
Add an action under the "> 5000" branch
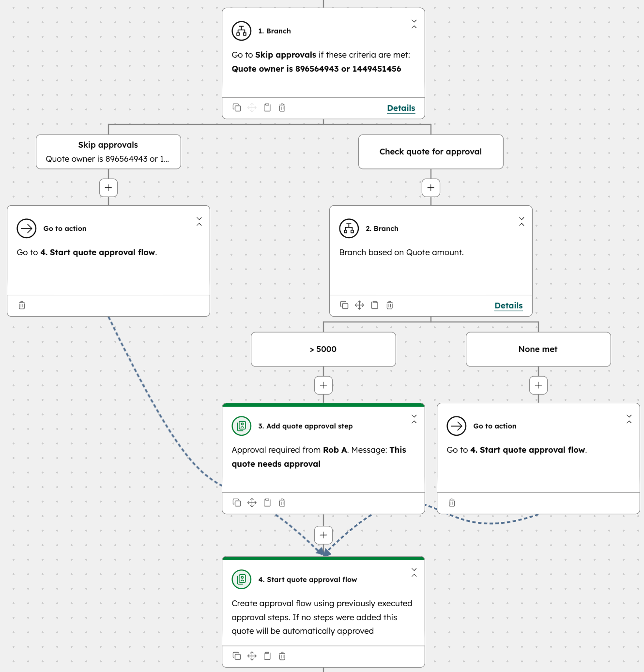[323, 385]
